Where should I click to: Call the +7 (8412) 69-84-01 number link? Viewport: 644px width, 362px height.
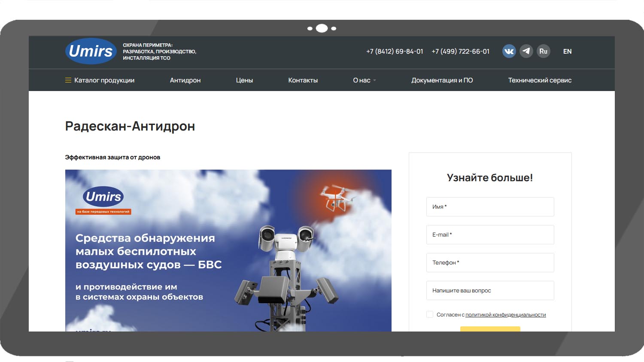pos(394,52)
